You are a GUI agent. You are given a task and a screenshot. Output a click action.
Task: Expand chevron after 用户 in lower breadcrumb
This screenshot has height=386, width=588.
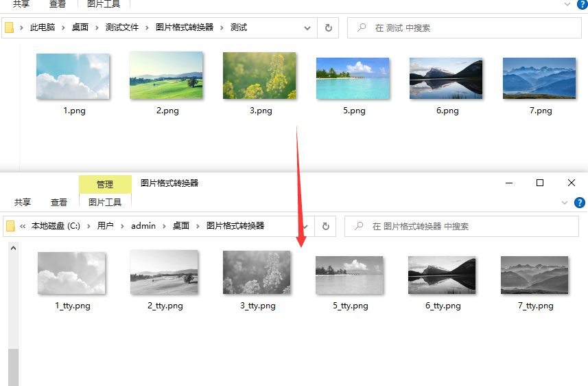pos(122,226)
